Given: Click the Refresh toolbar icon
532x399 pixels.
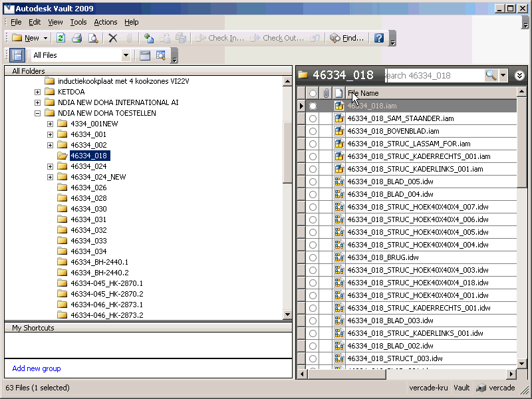Looking at the screenshot, I should (61, 38).
